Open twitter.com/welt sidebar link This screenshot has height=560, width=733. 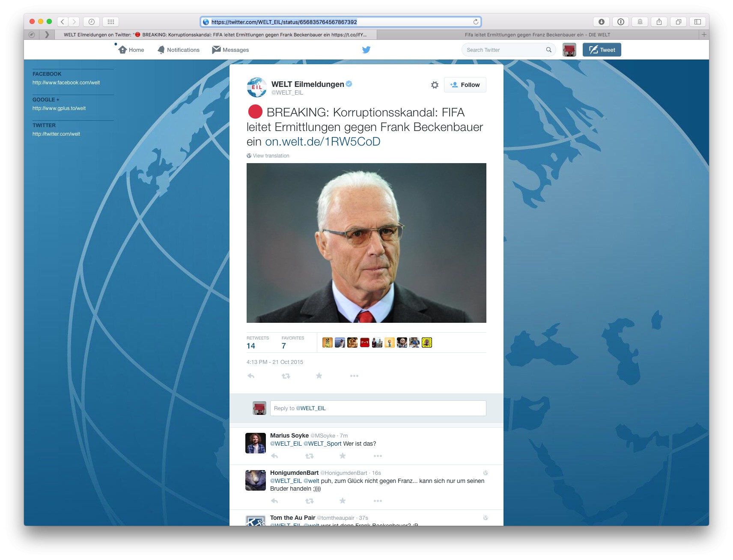(56, 134)
